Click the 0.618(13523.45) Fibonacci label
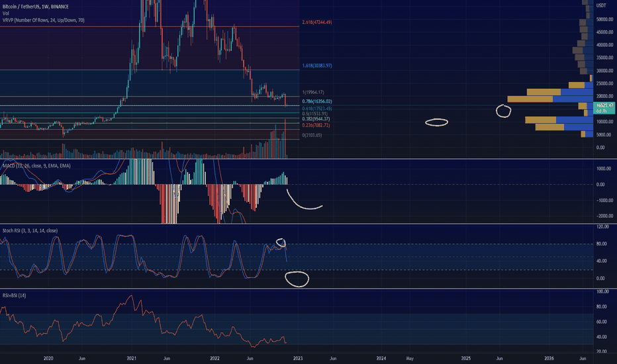 coord(316,109)
